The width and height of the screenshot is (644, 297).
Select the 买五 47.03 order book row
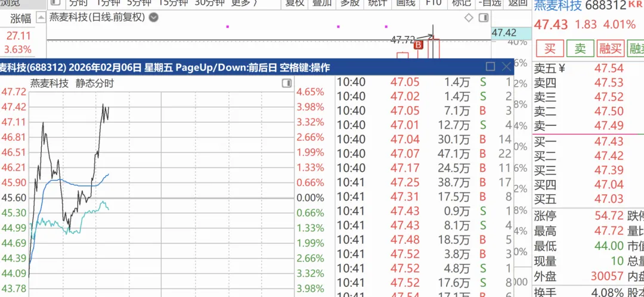tap(588, 199)
